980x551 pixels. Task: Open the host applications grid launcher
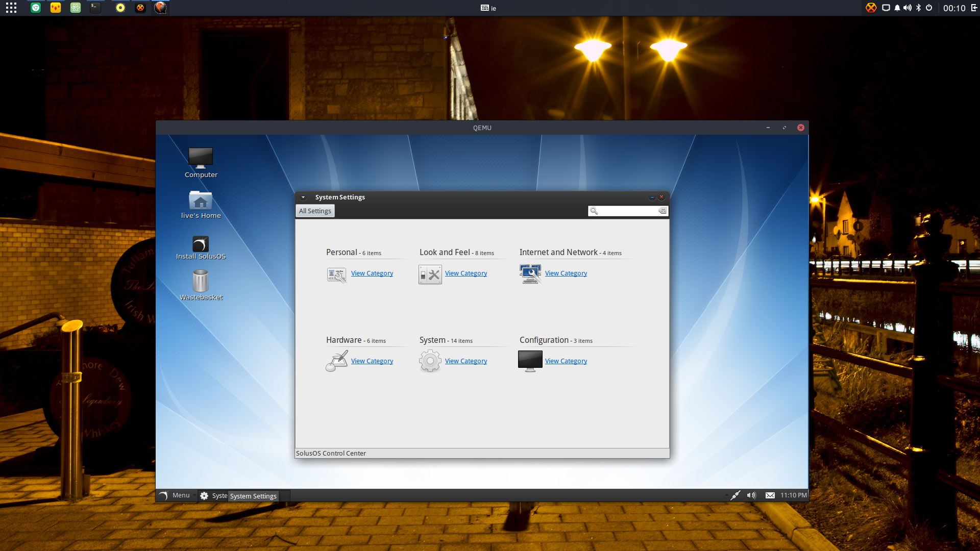coord(11,8)
